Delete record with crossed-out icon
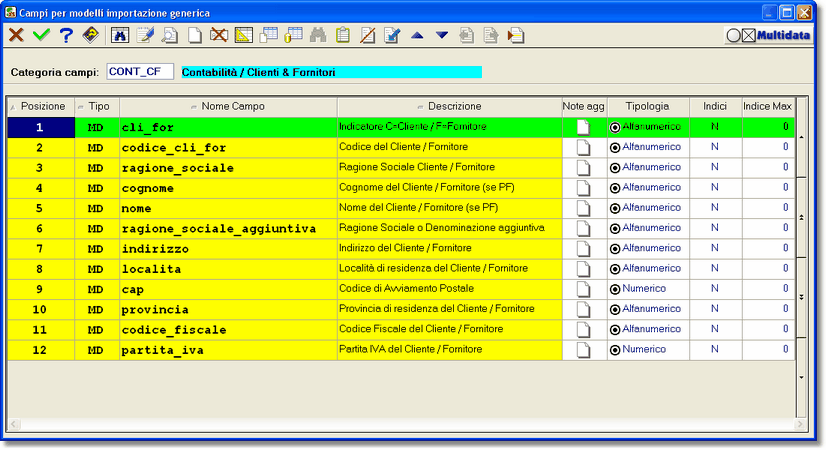The height and width of the screenshot is (450, 826). (219, 35)
